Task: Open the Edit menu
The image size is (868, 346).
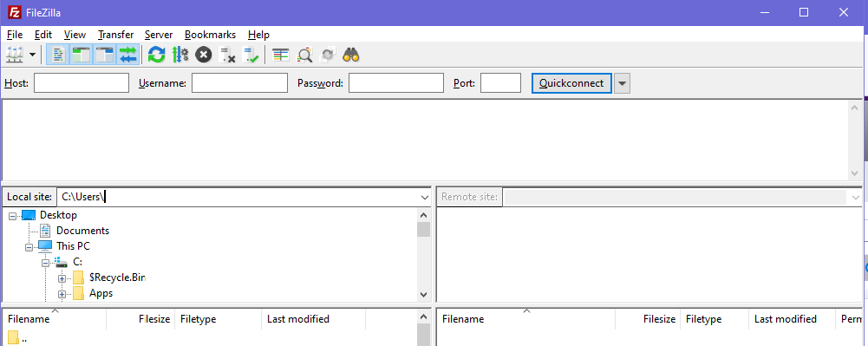Action: click(x=43, y=35)
